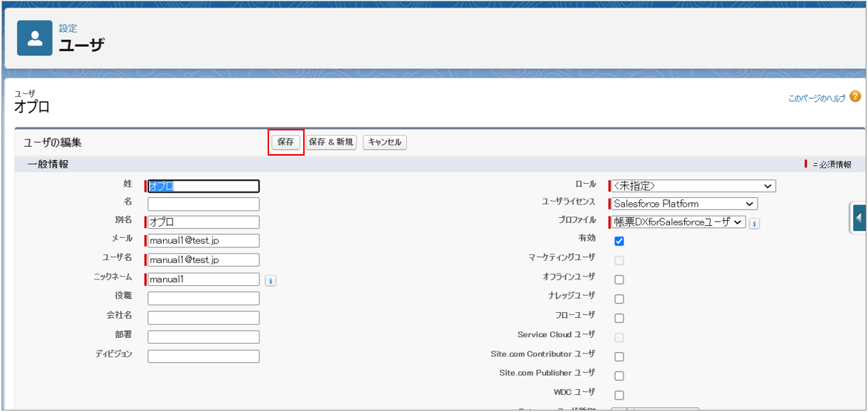This screenshot has height=412, width=868.
Task: Click the 保存 button
Action: (285, 142)
